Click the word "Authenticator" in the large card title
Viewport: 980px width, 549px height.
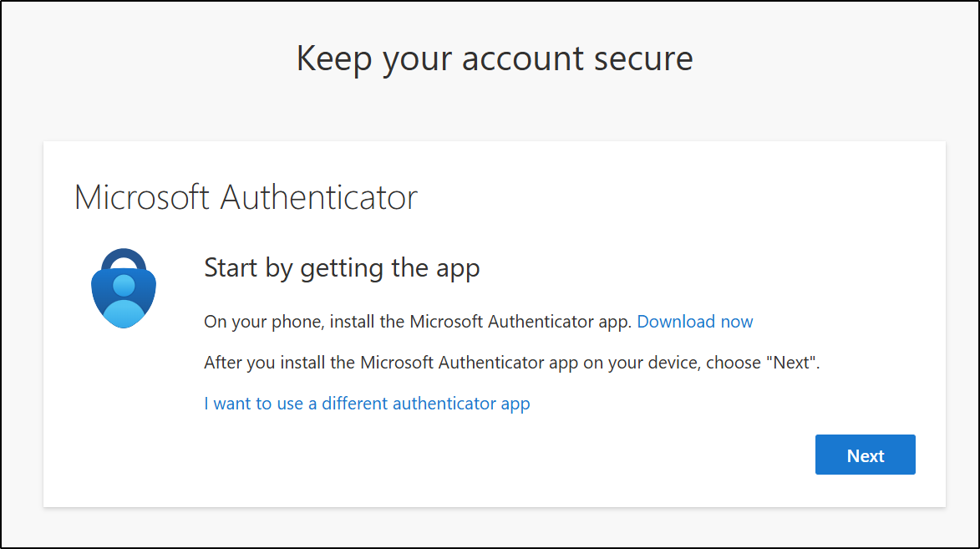(318, 197)
